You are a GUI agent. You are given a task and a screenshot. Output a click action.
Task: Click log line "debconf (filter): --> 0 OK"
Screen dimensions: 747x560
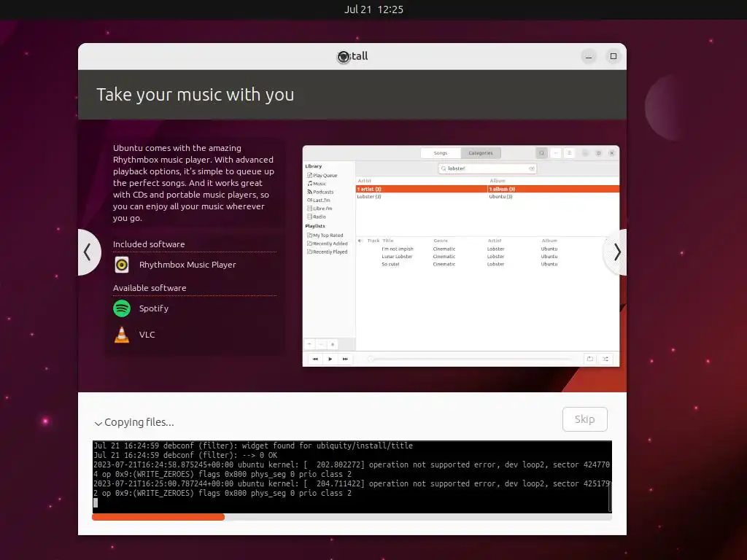(x=220, y=455)
